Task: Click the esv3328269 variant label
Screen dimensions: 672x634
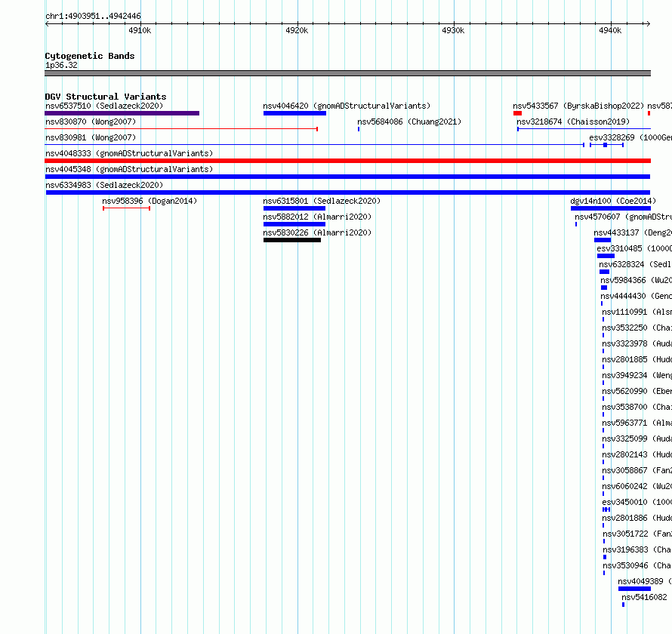Action: click(x=630, y=137)
